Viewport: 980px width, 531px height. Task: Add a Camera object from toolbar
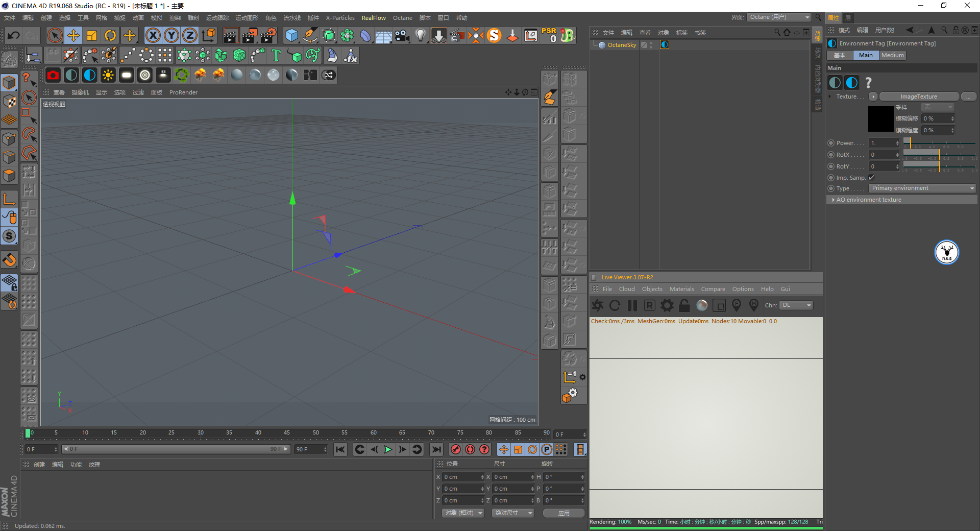(402, 35)
